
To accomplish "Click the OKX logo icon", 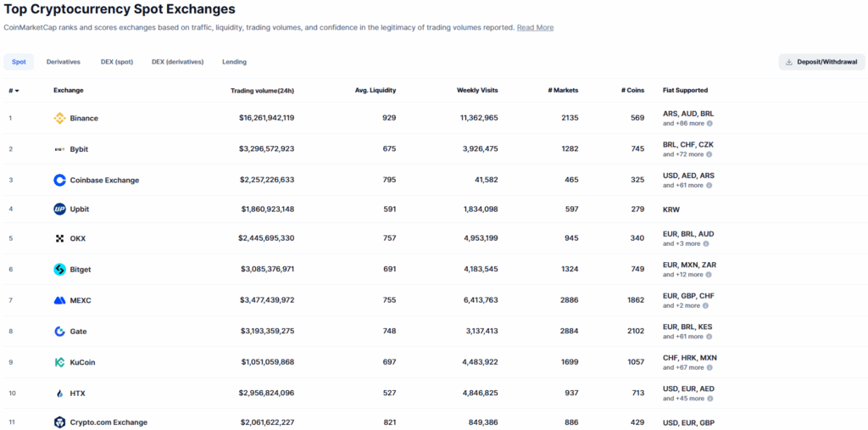I will point(59,238).
